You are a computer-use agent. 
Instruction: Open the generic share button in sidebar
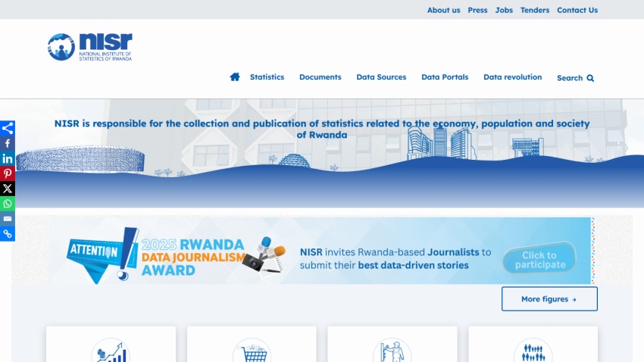(x=8, y=129)
